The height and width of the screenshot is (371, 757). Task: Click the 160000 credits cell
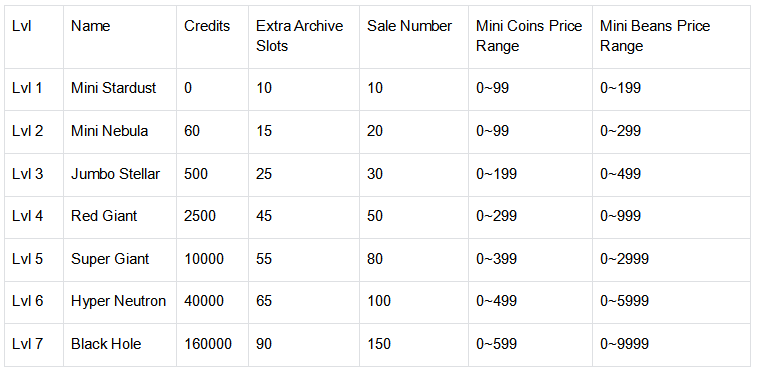point(208,344)
